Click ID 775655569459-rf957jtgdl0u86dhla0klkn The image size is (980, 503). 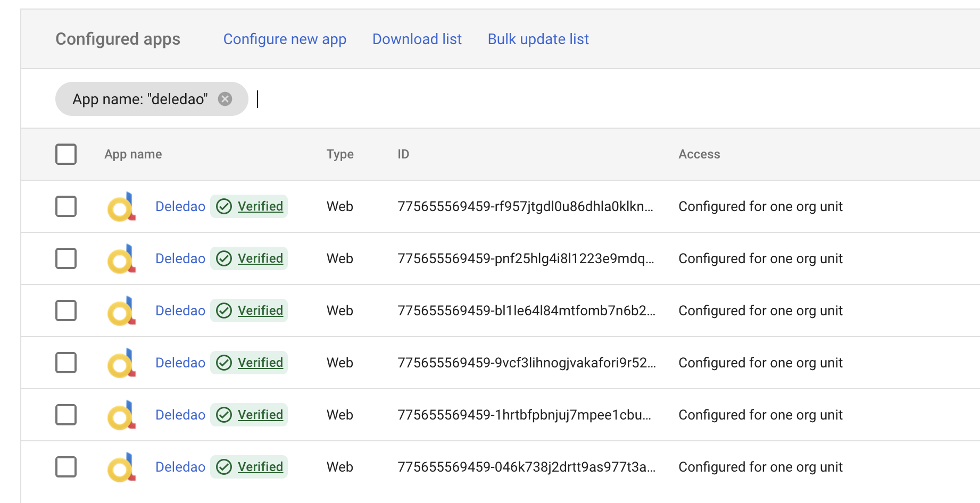(x=526, y=206)
